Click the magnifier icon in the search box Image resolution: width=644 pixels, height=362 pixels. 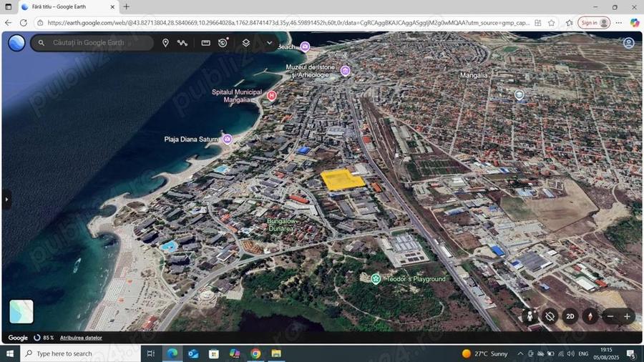tap(42, 43)
